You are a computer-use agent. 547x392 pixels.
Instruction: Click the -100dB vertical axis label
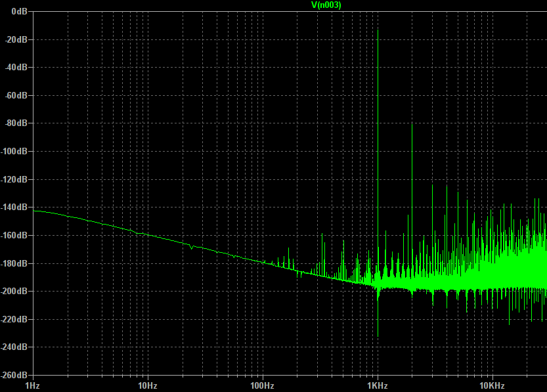click(x=14, y=152)
